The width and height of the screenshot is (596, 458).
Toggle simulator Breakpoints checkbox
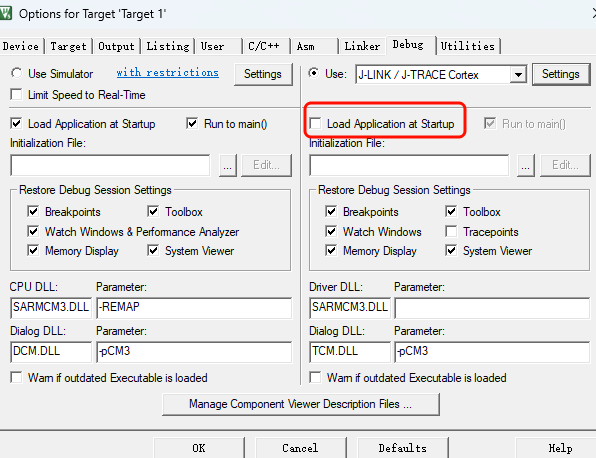pyautogui.click(x=33, y=211)
